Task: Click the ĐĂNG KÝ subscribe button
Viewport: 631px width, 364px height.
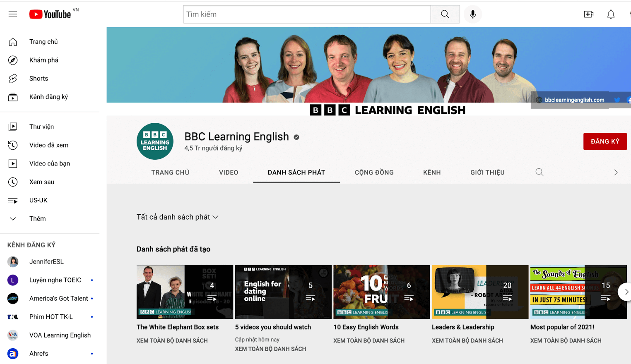Action: (x=605, y=141)
